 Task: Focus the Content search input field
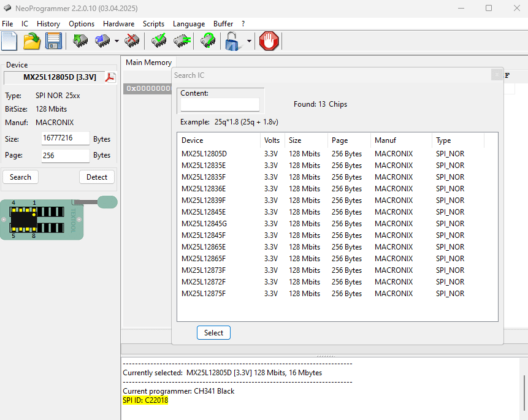pyautogui.click(x=220, y=104)
